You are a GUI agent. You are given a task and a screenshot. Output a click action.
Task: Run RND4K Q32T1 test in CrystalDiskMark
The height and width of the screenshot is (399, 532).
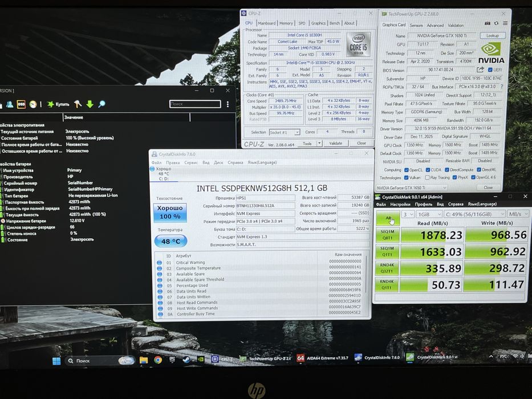387,268
